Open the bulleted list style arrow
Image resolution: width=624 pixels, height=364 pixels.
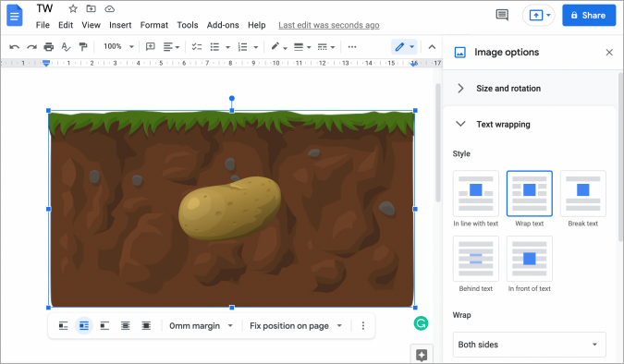227,47
